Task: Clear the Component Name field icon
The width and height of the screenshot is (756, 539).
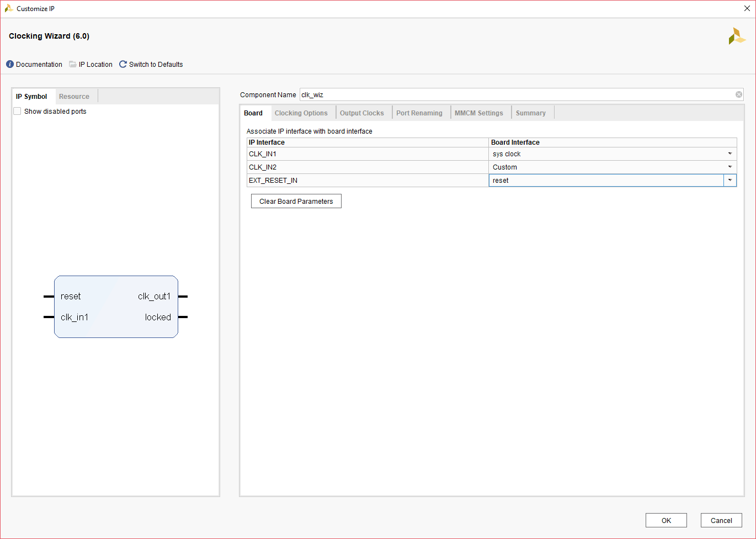Action: 739,95
